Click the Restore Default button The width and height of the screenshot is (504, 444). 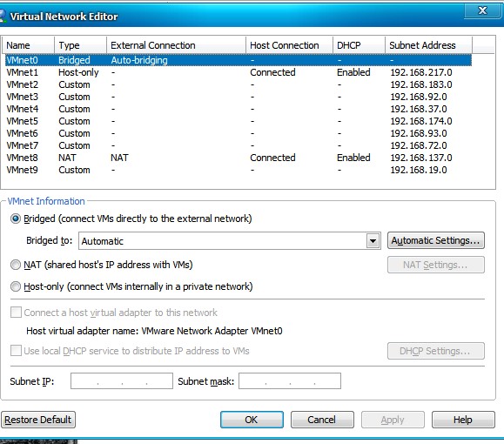38,420
